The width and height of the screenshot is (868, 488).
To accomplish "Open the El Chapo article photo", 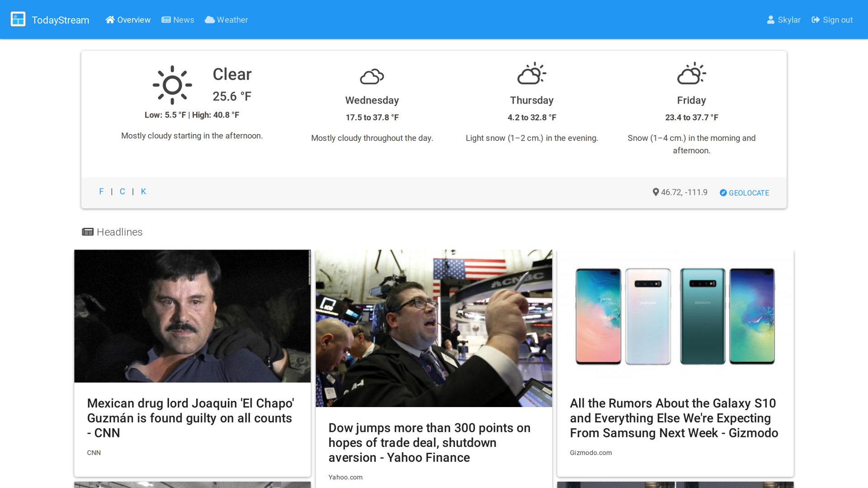I will pyautogui.click(x=193, y=316).
